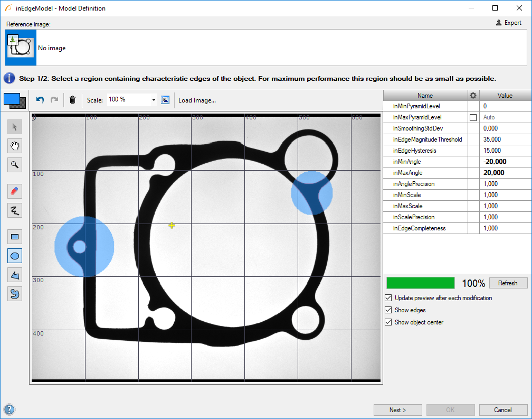Turn off Show object center

click(x=389, y=322)
